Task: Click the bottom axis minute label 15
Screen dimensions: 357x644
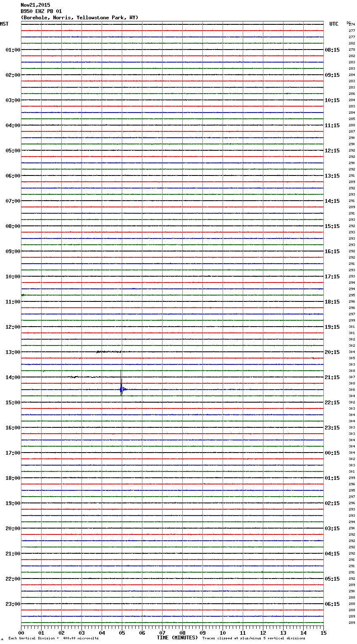Action: (x=323, y=633)
